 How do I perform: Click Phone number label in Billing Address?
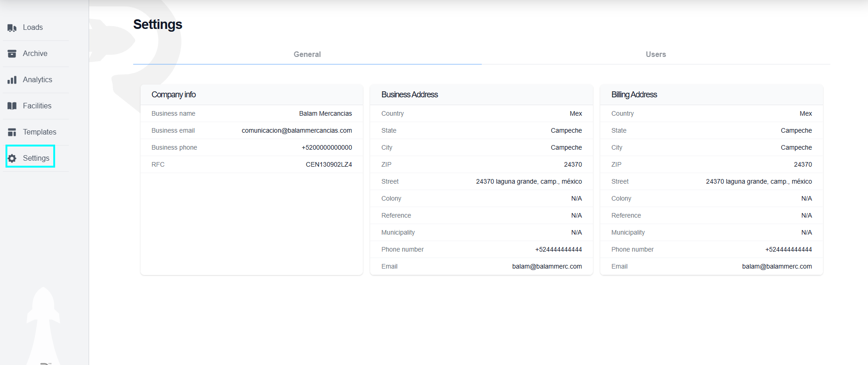pyautogui.click(x=632, y=249)
